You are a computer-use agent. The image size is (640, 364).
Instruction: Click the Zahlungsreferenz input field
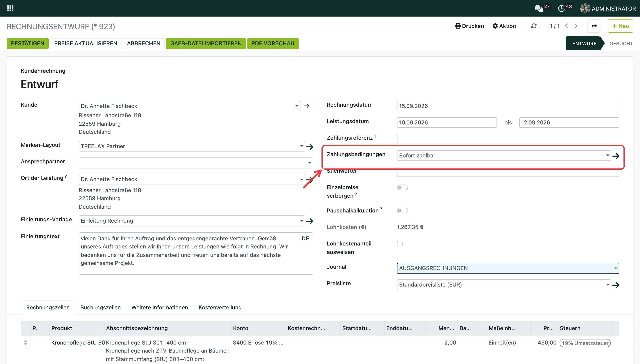click(508, 139)
